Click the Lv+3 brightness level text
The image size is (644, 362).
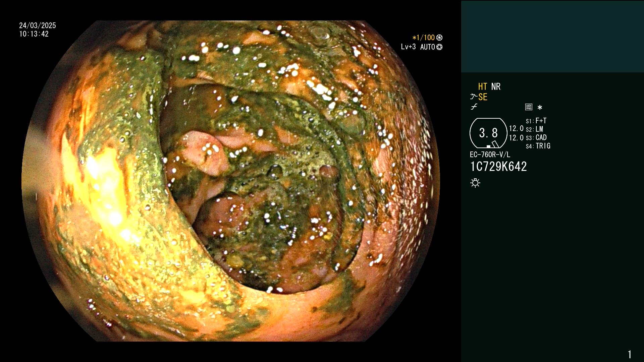pyautogui.click(x=408, y=47)
